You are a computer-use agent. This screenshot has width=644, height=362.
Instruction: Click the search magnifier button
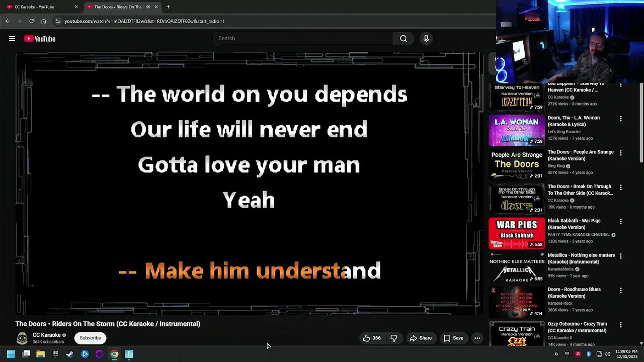pyautogui.click(x=404, y=39)
